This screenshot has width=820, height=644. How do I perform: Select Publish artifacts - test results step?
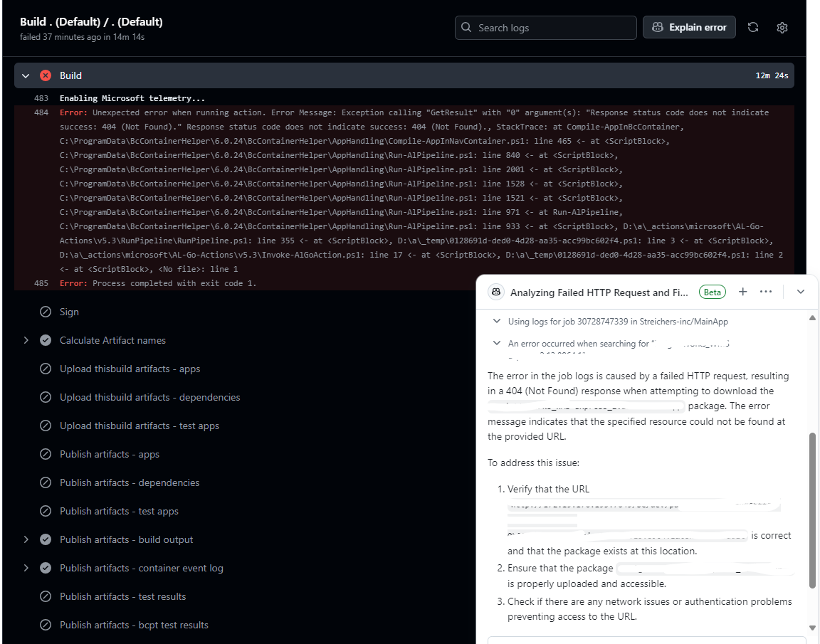(x=122, y=596)
